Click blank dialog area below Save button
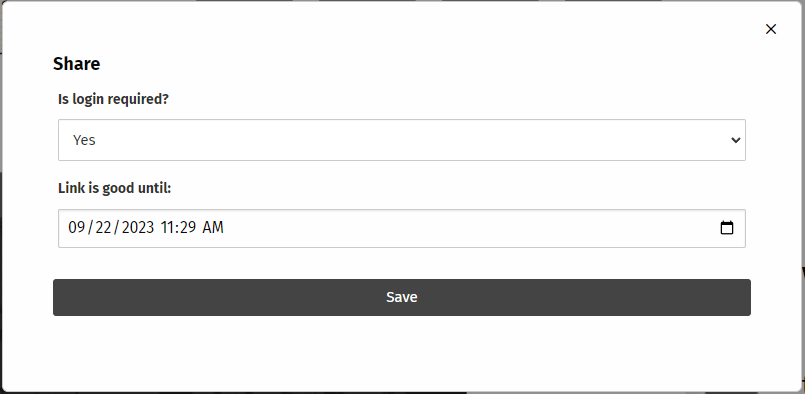The image size is (805, 394). coord(401,352)
